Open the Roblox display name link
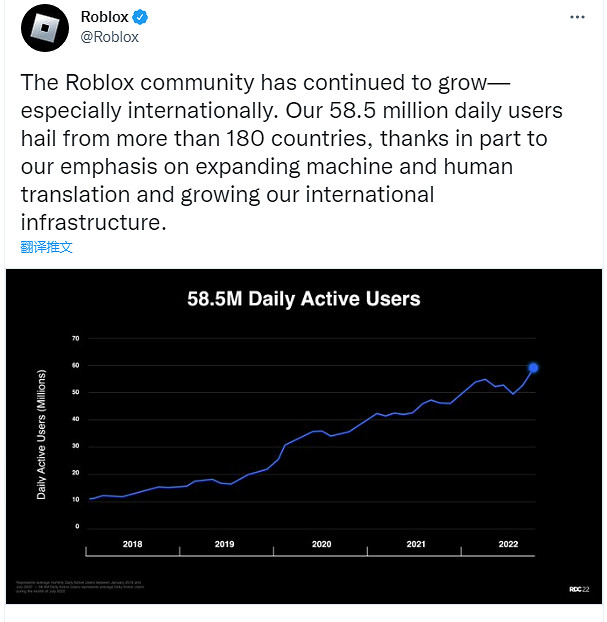 pos(104,17)
